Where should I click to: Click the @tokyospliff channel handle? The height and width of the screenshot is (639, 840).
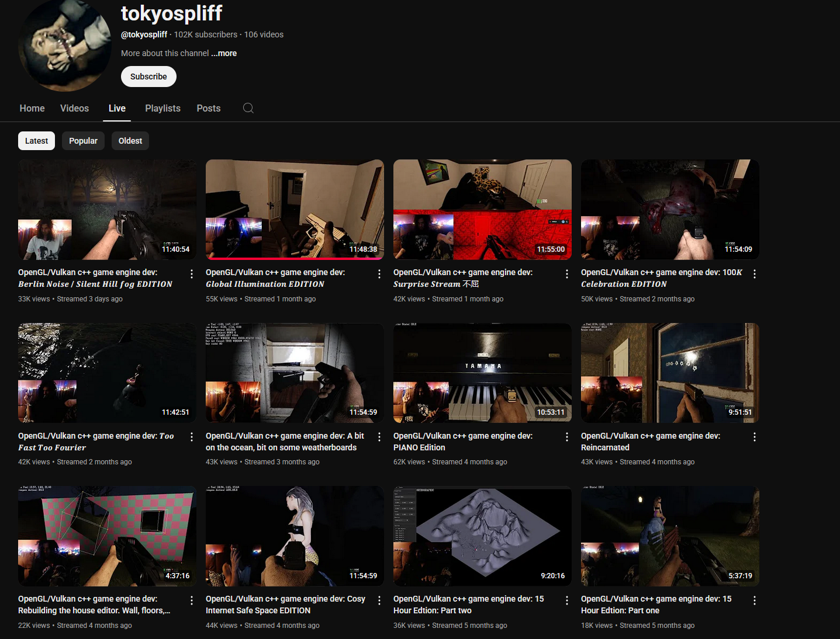[144, 34]
